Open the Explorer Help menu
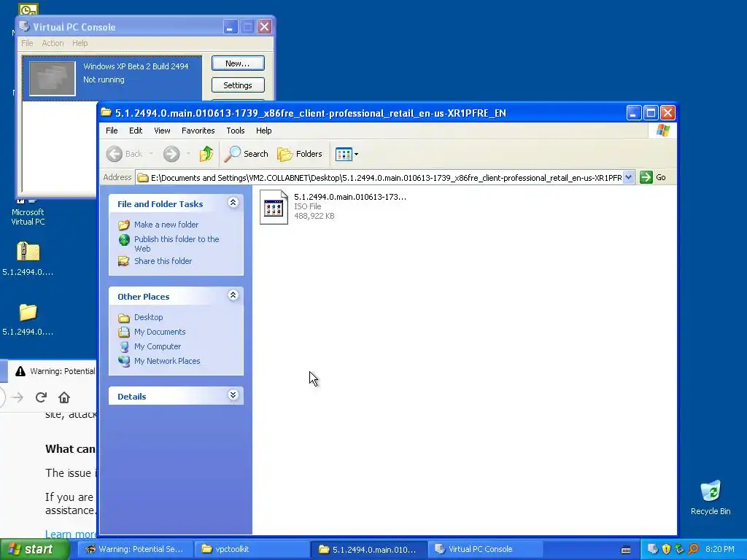This screenshot has width=747, height=560. click(263, 131)
